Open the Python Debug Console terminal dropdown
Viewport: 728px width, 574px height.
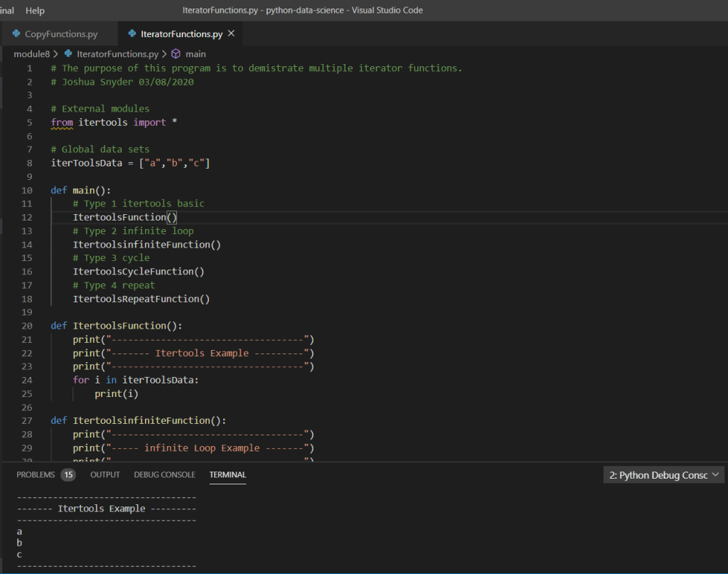[663, 475]
